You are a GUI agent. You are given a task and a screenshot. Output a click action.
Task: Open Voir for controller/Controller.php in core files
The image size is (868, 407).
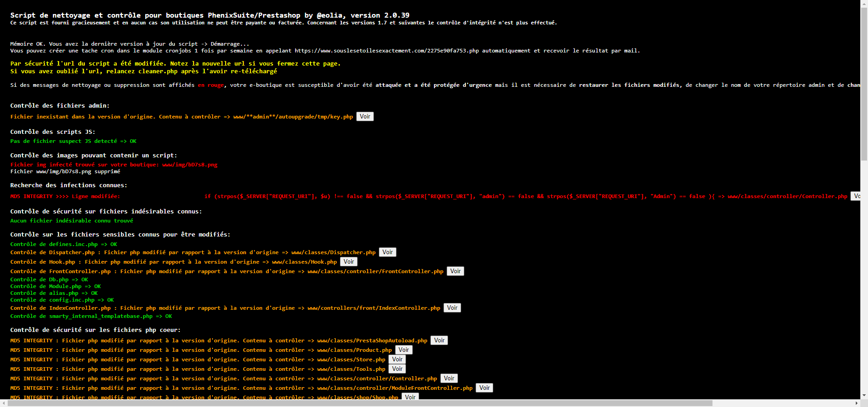click(x=449, y=379)
